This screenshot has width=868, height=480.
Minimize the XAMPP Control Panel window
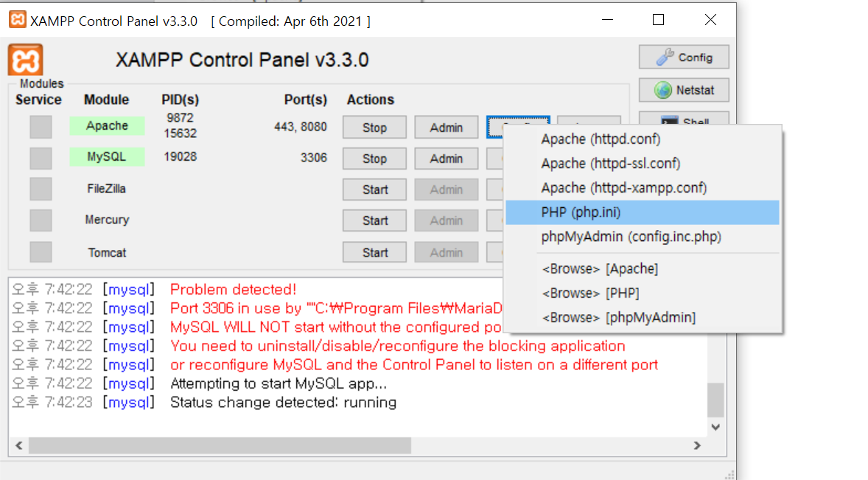tap(607, 20)
